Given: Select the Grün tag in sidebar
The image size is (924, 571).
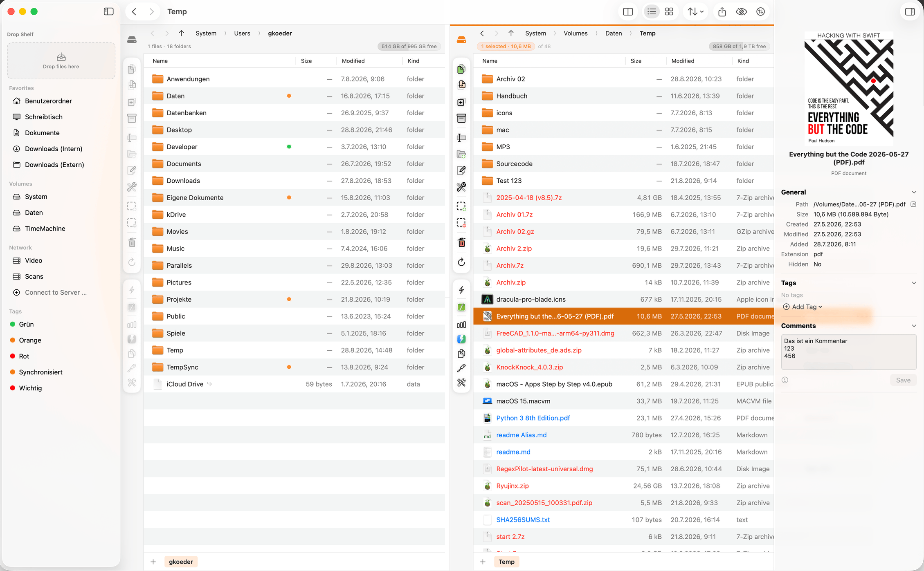Looking at the screenshot, I should pos(26,324).
